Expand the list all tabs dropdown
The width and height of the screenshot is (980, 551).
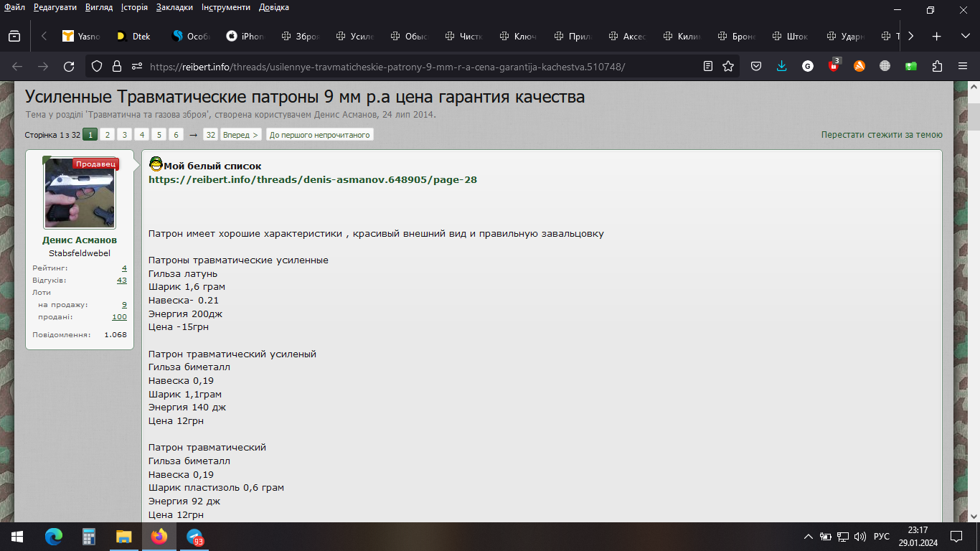965,36
